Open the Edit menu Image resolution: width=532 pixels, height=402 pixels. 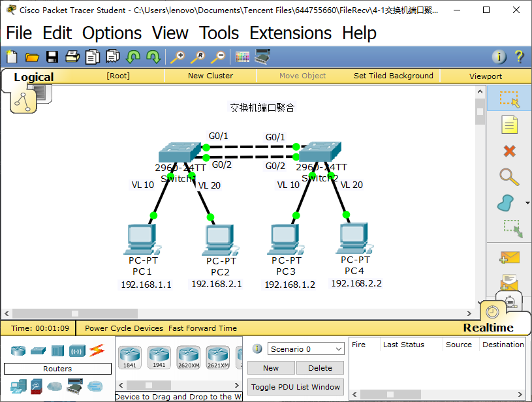[x=57, y=33]
